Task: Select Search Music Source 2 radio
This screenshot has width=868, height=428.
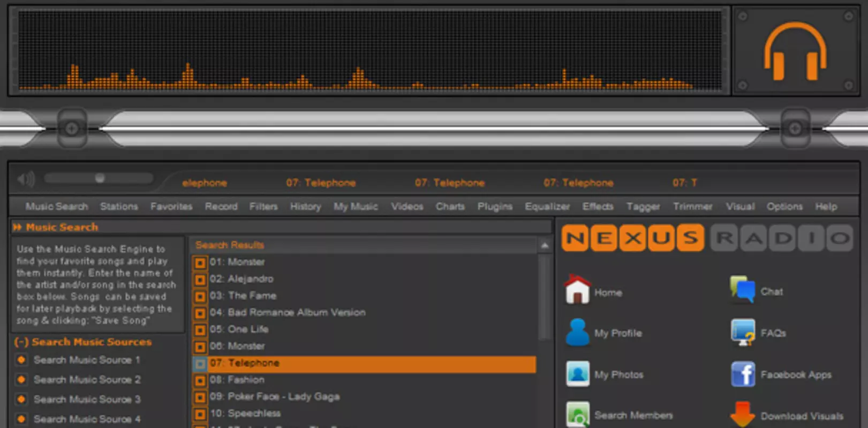Action: 21,380
